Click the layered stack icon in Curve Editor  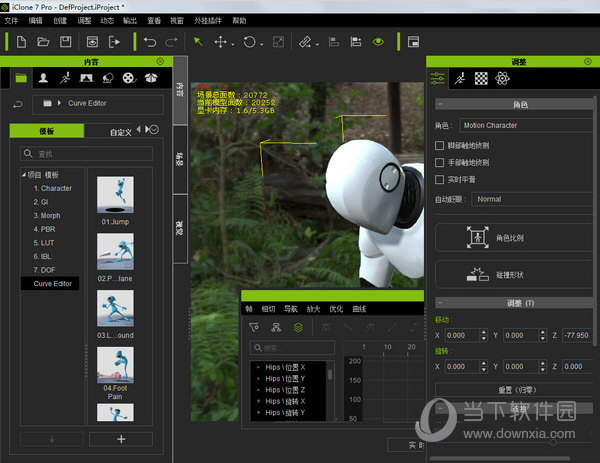point(298,327)
